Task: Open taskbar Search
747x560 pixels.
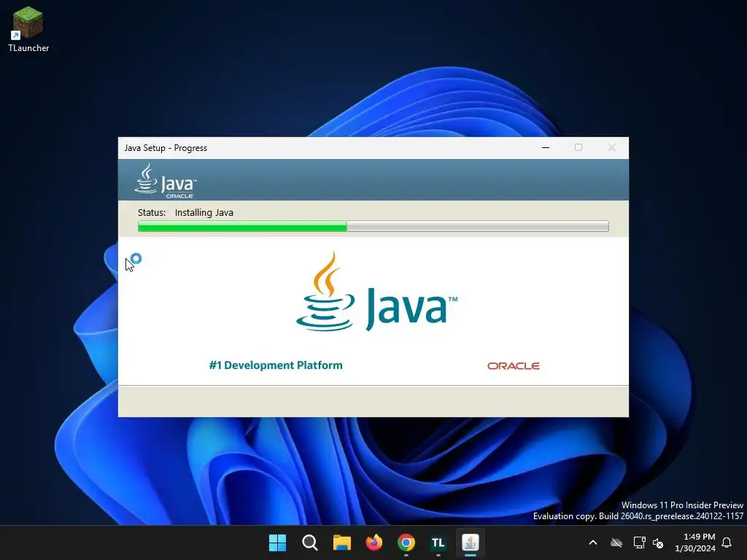Action: coord(309,542)
